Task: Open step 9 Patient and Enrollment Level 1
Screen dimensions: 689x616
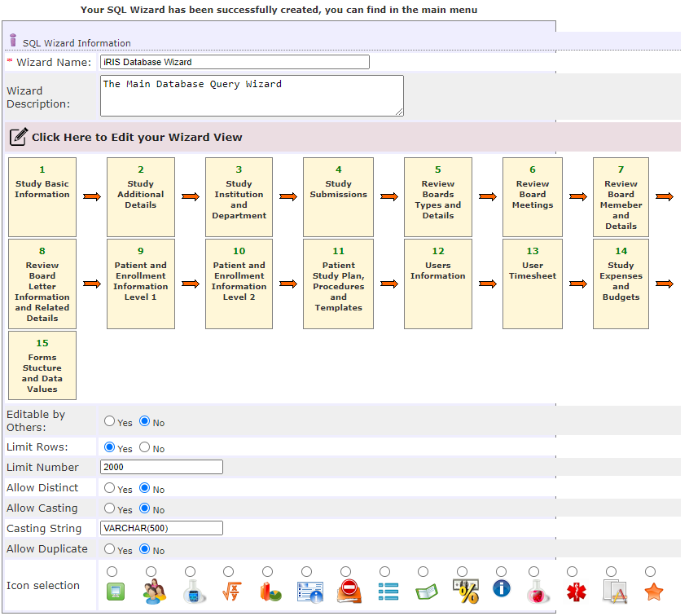Action: click(x=141, y=284)
